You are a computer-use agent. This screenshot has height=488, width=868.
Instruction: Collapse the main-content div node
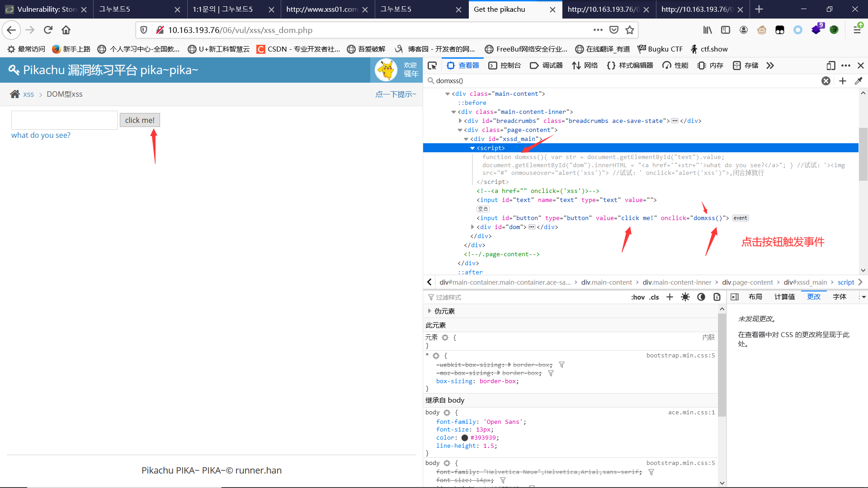coord(448,94)
